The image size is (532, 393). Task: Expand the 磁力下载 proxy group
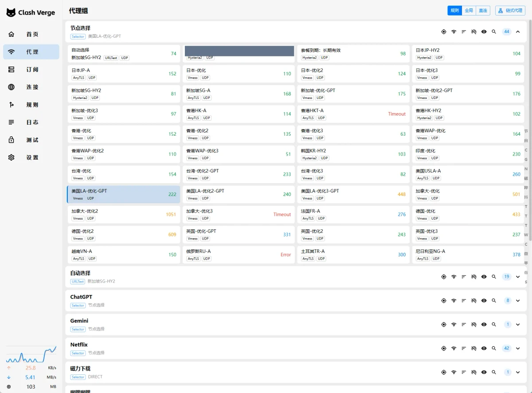(x=518, y=373)
